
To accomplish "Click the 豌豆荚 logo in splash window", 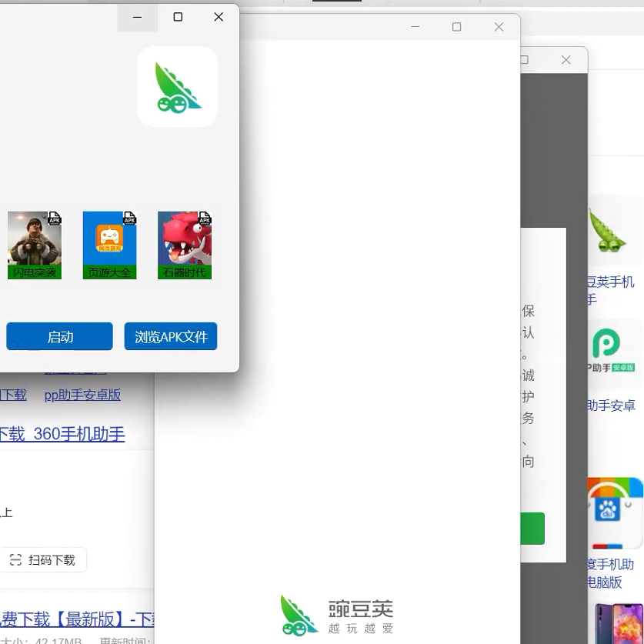I will [336, 615].
